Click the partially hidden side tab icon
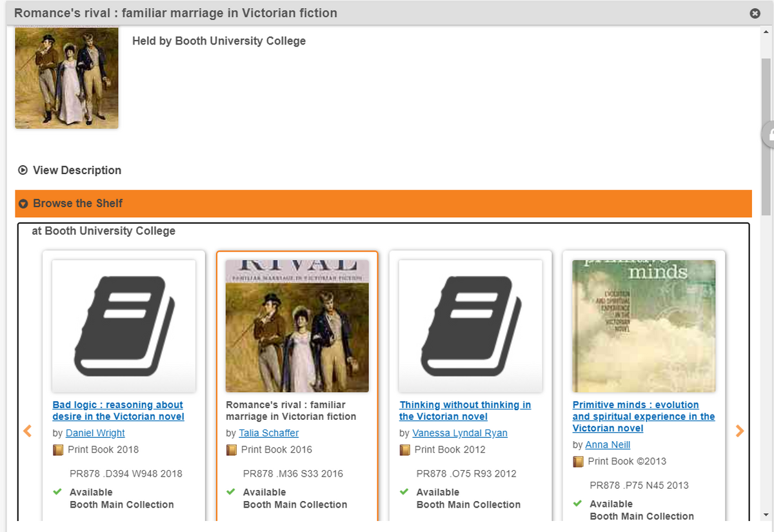 768,135
